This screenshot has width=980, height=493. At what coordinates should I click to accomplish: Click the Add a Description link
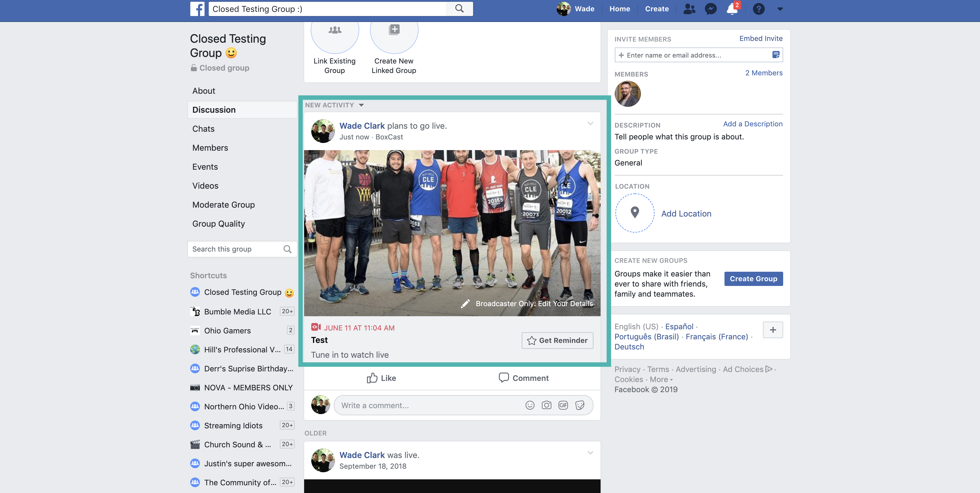pos(752,124)
